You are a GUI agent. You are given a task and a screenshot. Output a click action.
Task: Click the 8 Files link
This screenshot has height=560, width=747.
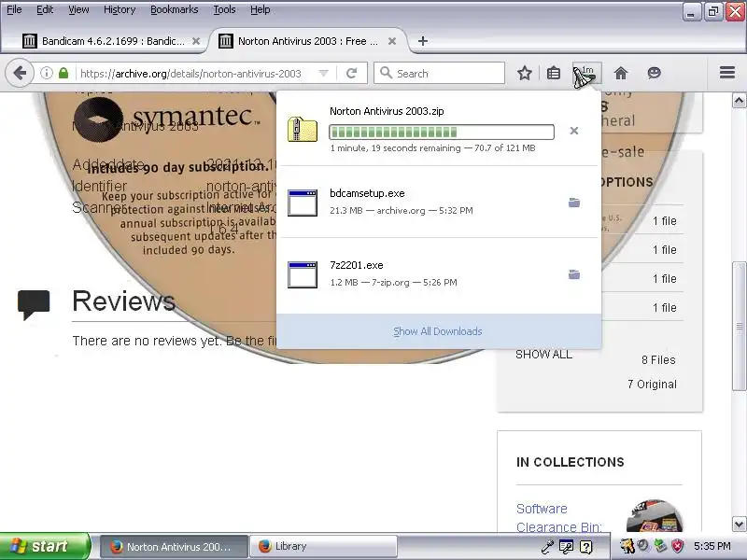pos(658,360)
